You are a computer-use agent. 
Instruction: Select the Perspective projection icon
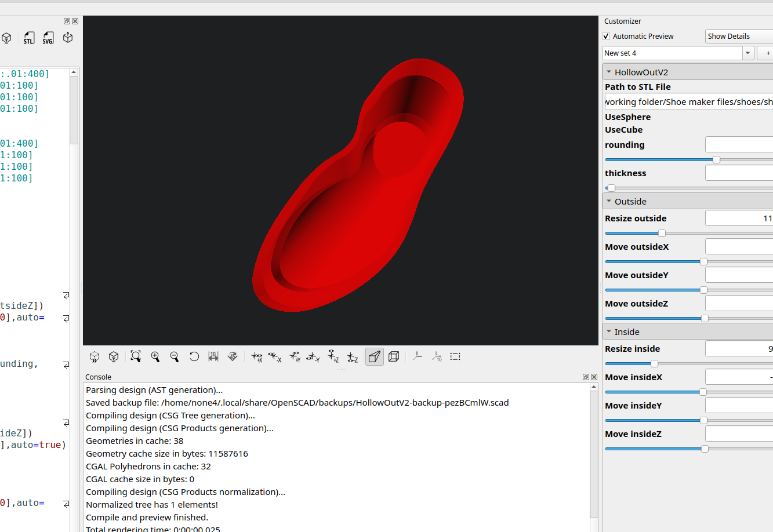[x=375, y=356]
